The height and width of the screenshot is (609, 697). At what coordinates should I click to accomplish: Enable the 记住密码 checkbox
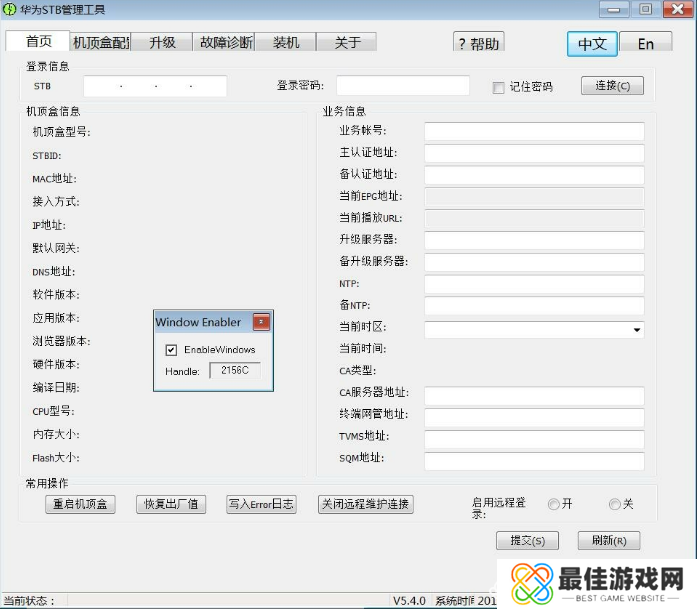pos(498,87)
